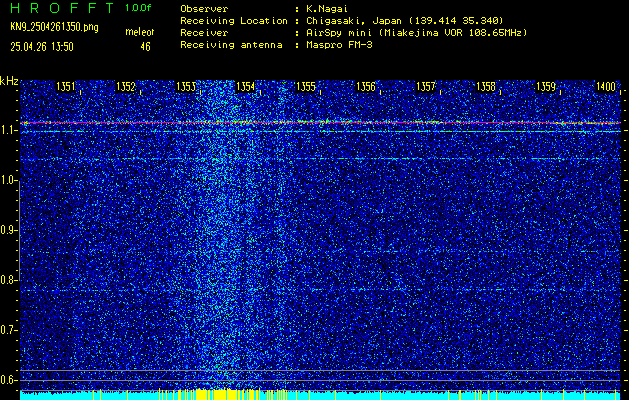The image size is (629, 400).
Task: Click the meteor label
Action: pos(140,32)
